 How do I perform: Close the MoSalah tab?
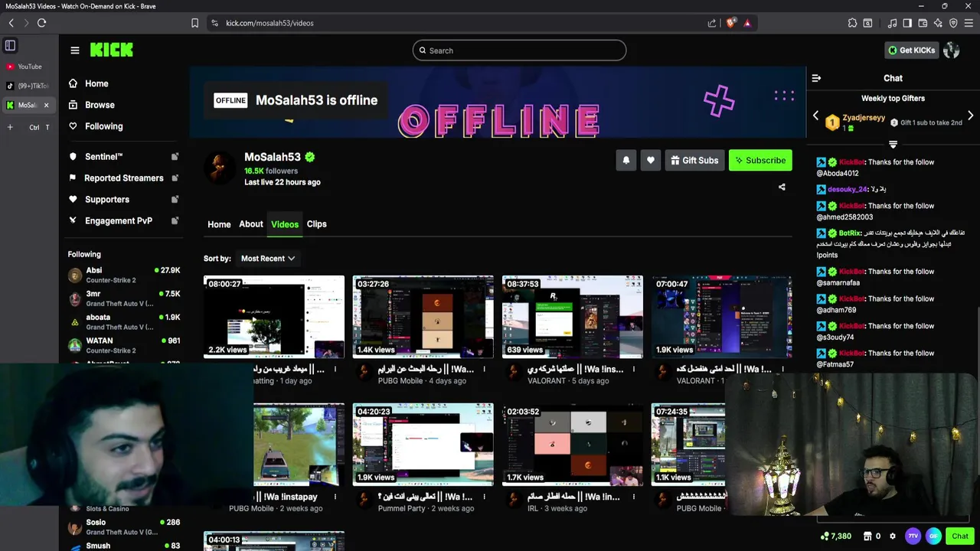[x=46, y=106]
